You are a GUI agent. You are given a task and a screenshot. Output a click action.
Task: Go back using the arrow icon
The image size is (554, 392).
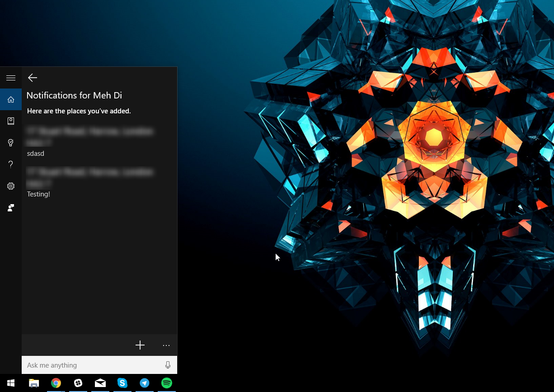[x=33, y=78]
